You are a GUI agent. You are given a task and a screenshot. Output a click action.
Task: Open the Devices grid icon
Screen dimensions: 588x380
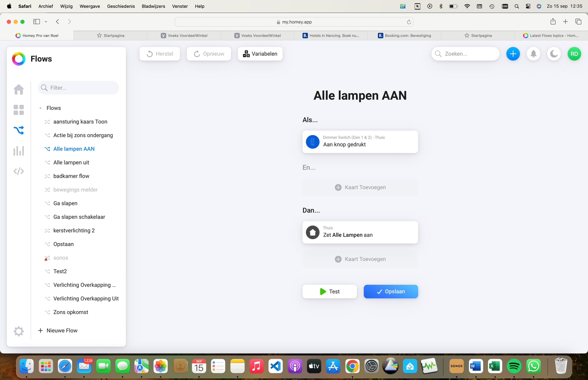coord(19,110)
